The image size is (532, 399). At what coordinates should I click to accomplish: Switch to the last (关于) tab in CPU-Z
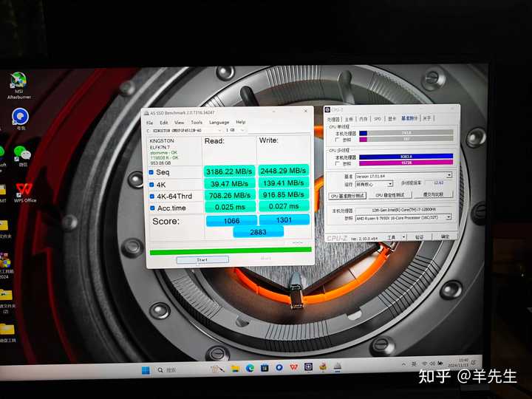tap(427, 118)
